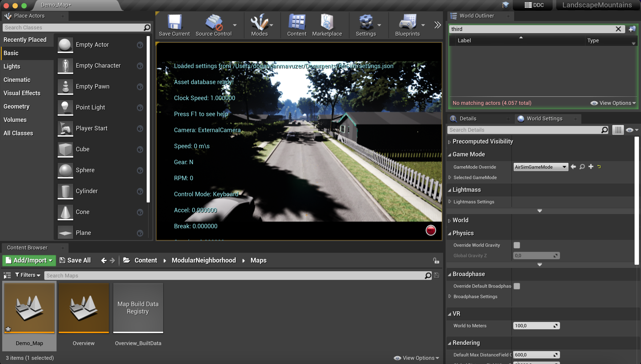641x364 pixels.
Task: Enable Override Default Broadphase checkbox
Action: pos(517,286)
